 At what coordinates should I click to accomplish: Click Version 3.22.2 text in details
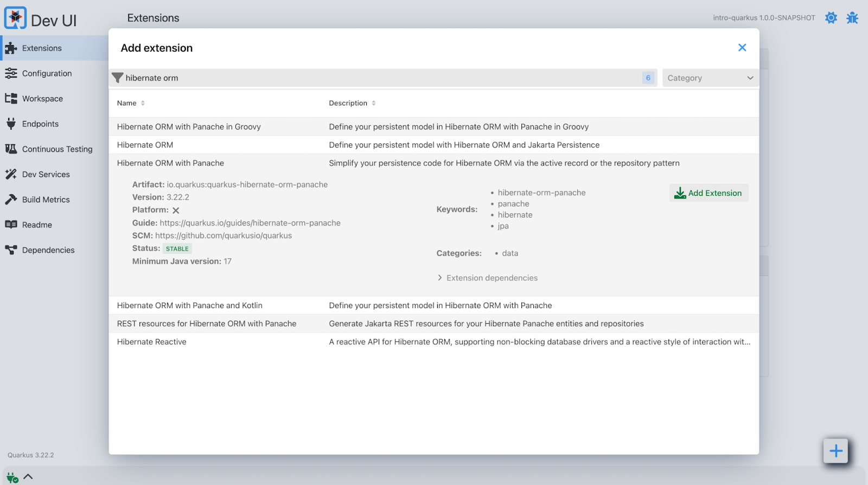pyautogui.click(x=161, y=197)
